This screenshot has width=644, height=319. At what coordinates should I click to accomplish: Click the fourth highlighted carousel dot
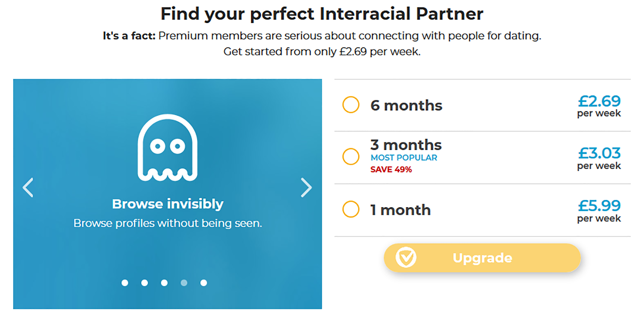184,283
